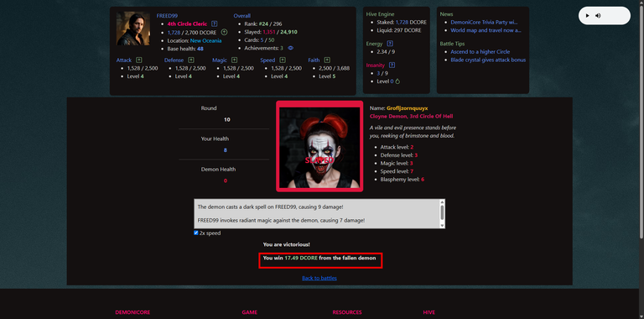This screenshot has width=644, height=319.
Task: Click the Attack upgrade arrow icon
Action: point(139,60)
